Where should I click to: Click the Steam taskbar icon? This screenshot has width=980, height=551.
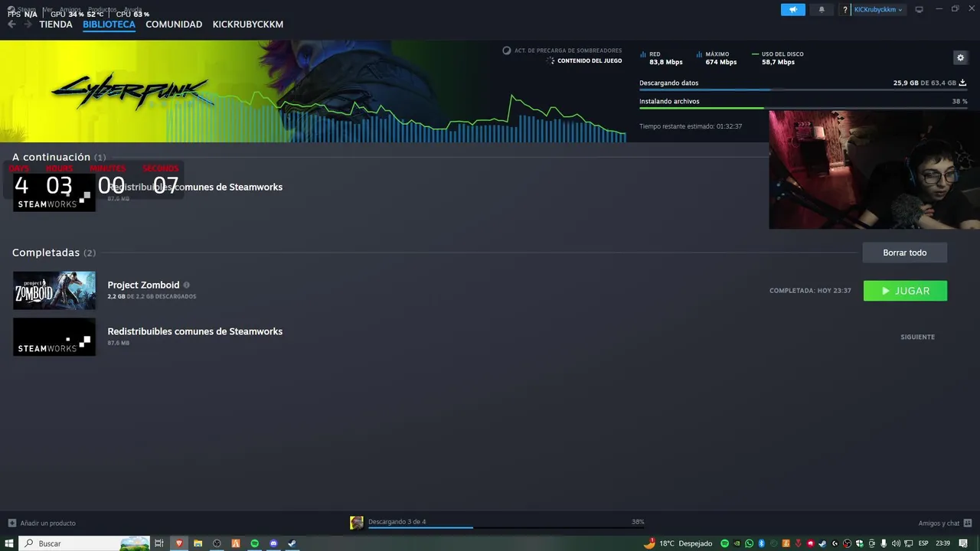pos(292,543)
